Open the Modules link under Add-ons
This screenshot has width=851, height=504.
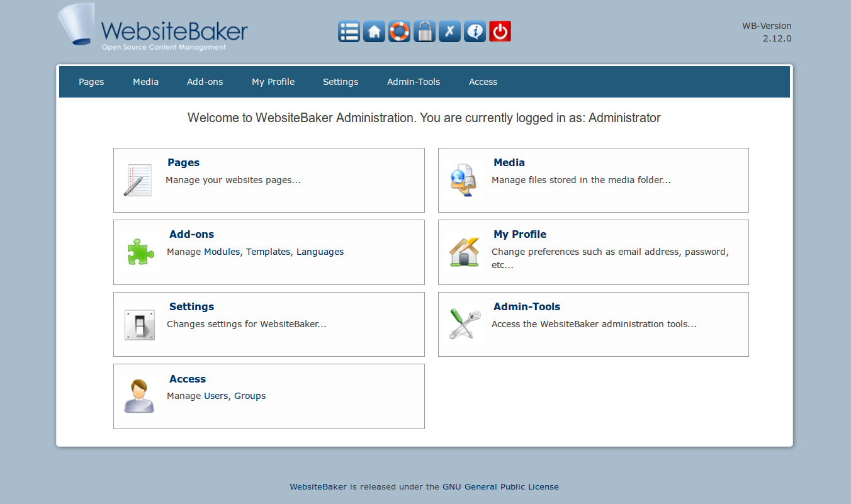click(222, 252)
